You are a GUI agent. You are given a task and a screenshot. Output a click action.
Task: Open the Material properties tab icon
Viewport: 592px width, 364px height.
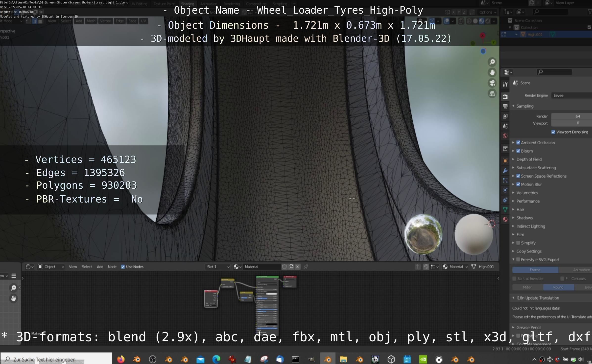[x=505, y=219]
